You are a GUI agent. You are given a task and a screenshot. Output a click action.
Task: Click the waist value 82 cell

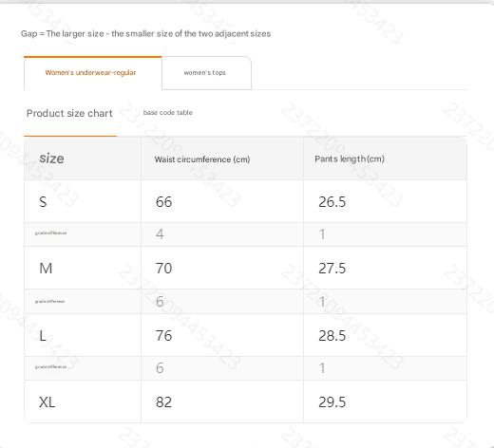(222, 401)
